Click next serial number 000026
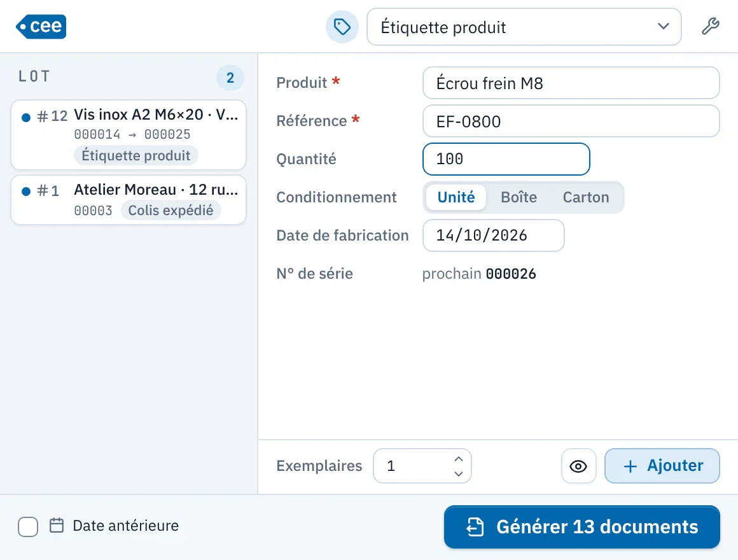738x560 pixels. 511,274
